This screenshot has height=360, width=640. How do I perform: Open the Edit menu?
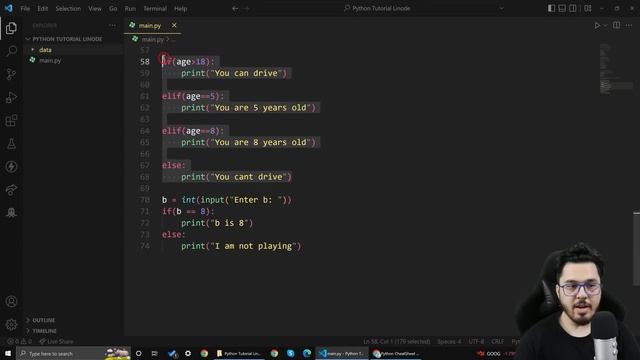[x=42, y=8]
